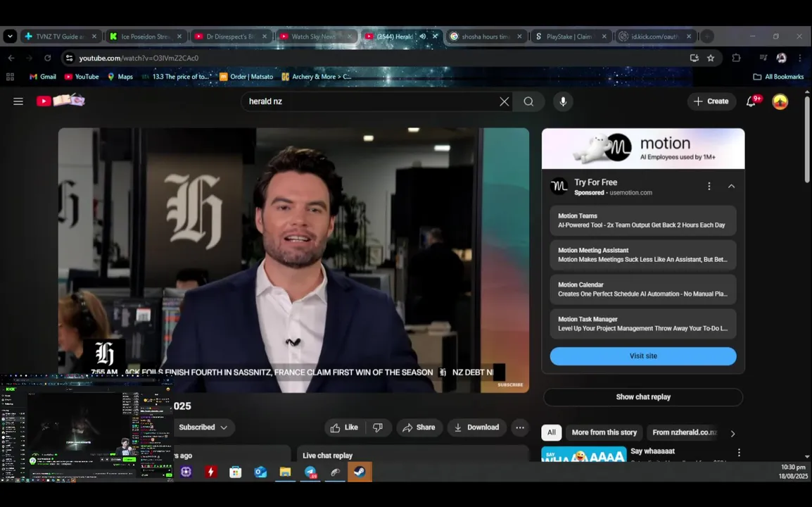Open options for 'Say whaaaaat' video
The width and height of the screenshot is (812, 507).
pos(739,453)
